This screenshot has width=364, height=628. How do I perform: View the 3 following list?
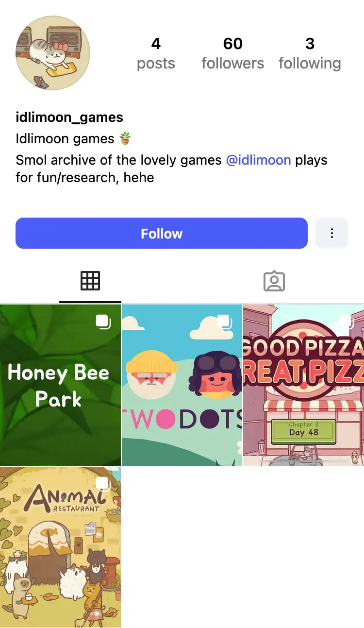tap(310, 53)
